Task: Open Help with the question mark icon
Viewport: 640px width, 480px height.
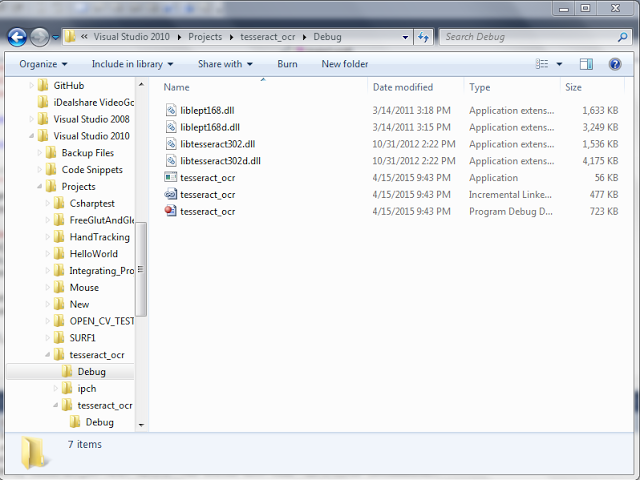Action: coord(615,64)
